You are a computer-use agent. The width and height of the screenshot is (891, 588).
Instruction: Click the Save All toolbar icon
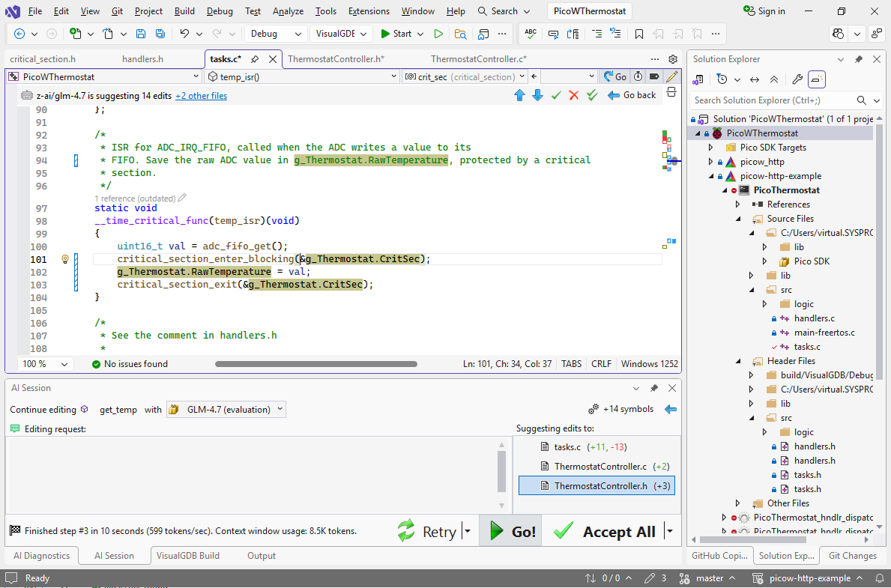tap(160, 34)
